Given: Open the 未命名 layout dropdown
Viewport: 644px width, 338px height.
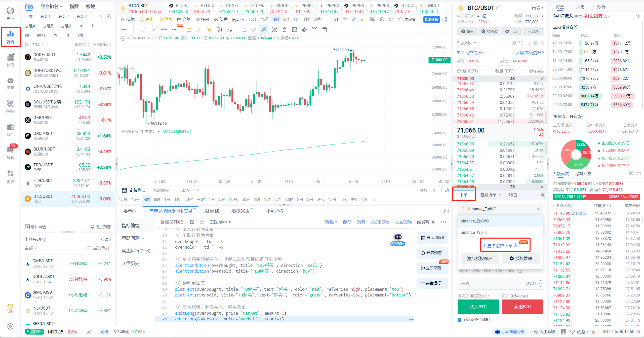Looking at the screenshot, I should click(409, 19).
